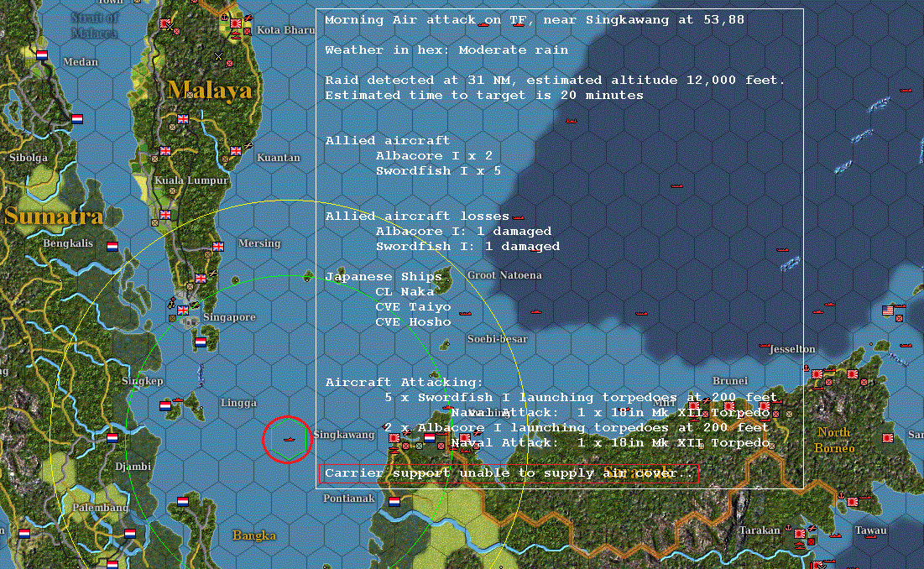This screenshot has height=569, width=924.
Task: Click the Singapore map label
Action: pyautogui.click(x=229, y=317)
